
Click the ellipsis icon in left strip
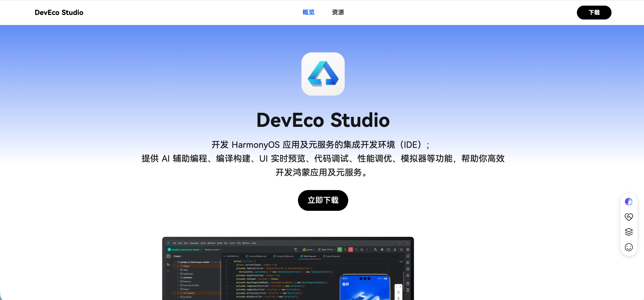[x=168, y=271]
